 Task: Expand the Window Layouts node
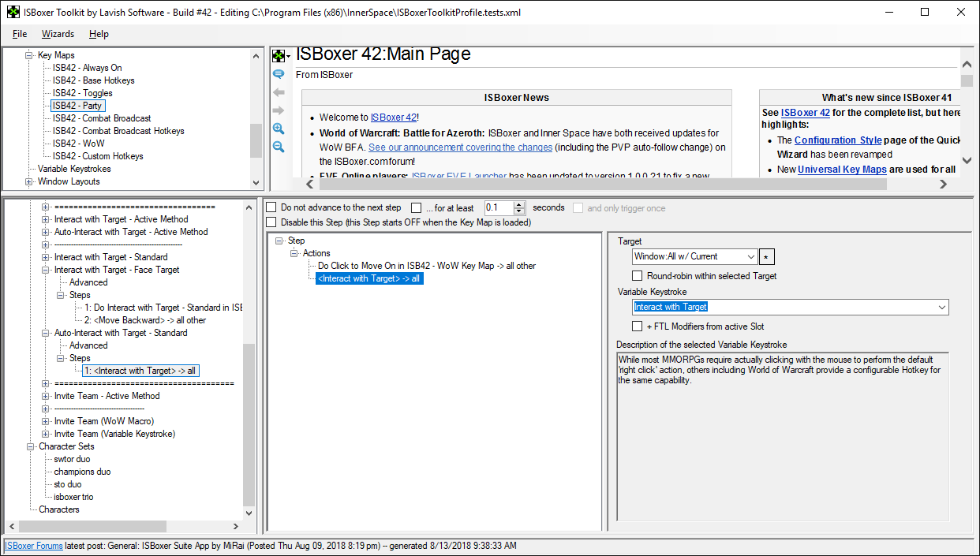pyautogui.click(x=29, y=181)
